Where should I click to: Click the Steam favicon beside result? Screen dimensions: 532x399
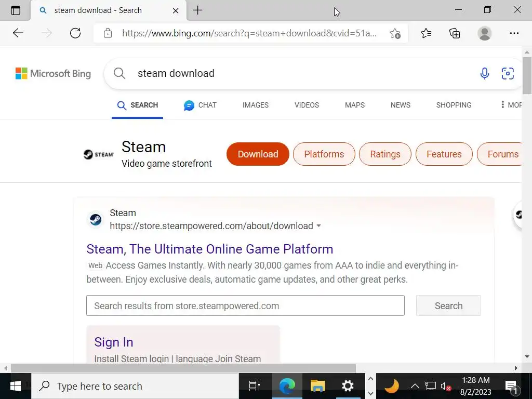[x=96, y=220]
